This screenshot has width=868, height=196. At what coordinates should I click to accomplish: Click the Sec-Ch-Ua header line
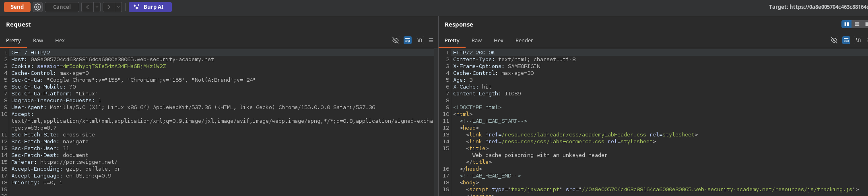point(133,80)
